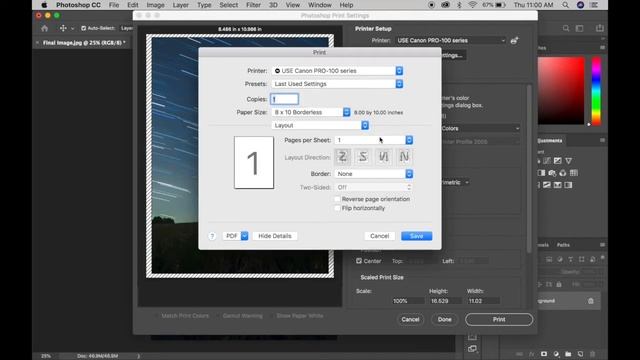Open Printer dropdown in Printer Setup panel
640x360 pixels.
[450, 40]
